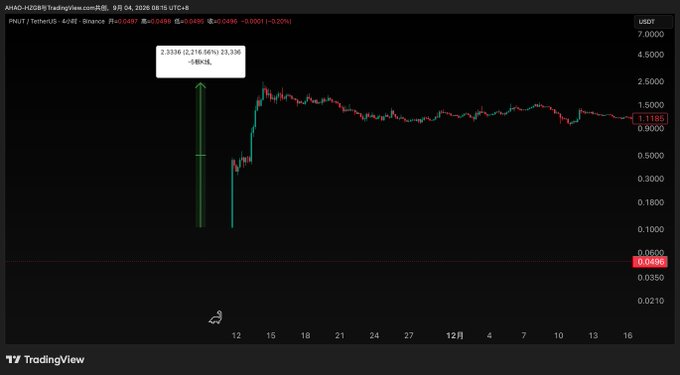Click the date label 21 on the time axis
Image resolution: width=680 pixels, height=375 pixels.
tap(340, 336)
